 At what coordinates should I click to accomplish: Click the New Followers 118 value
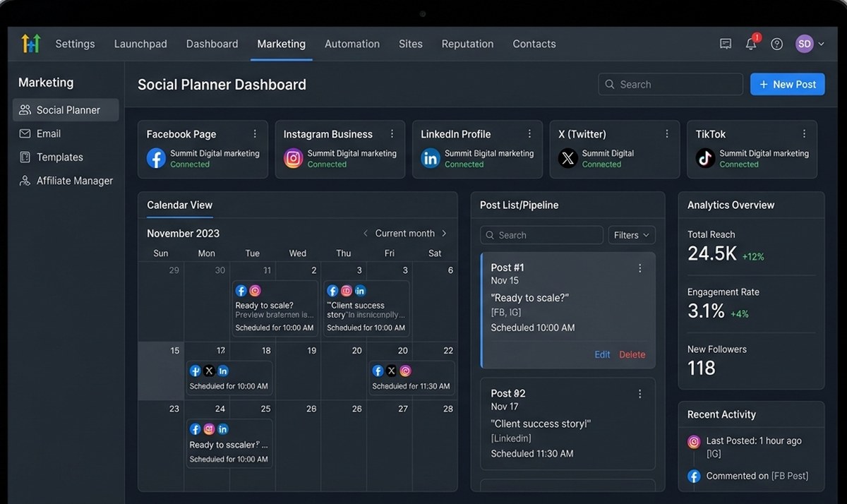pos(702,368)
